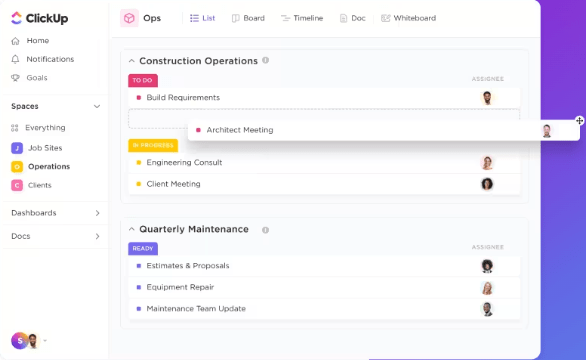The image size is (586, 360).
Task: Click the Goals trophy icon
Action: [x=15, y=78]
